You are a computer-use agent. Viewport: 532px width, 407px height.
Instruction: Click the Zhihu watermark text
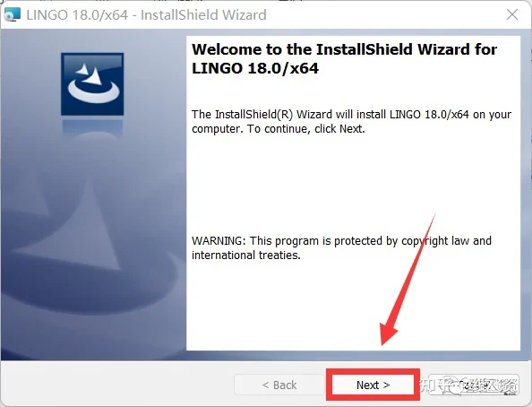[x=468, y=385]
